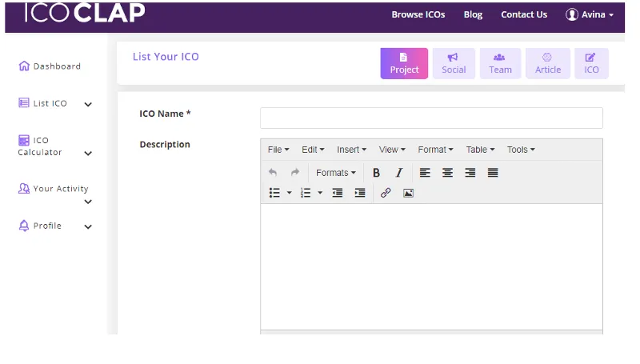Screen dimensions: 640x364
Task: Expand the Your Activity chevron
Action: coord(88,202)
